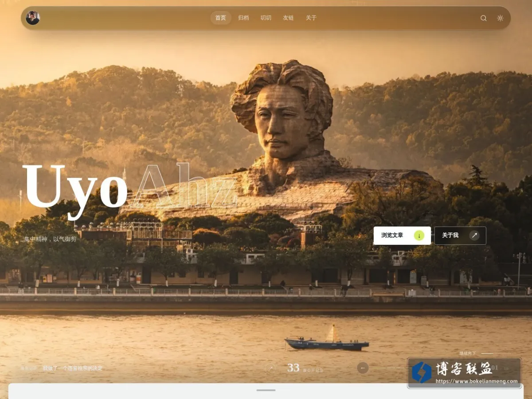The image size is (532, 399).
Task: Click the circular arrow icon beside the 33 counter
Action: tap(270, 368)
